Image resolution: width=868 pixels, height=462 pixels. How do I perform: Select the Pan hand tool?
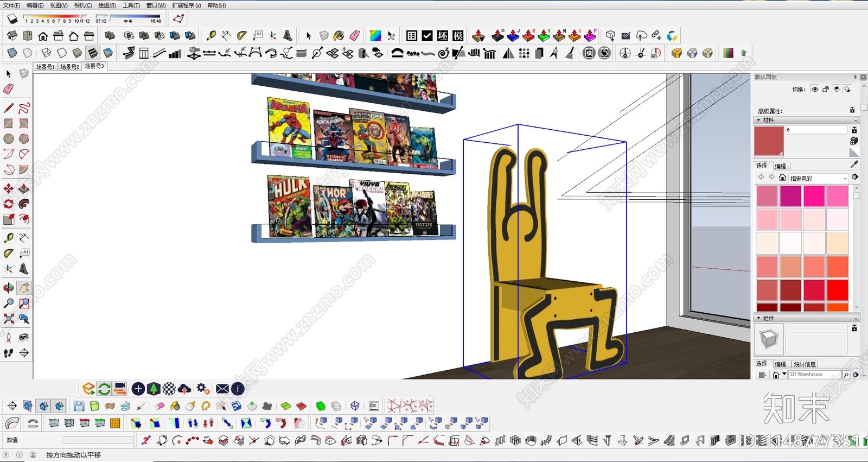[x=24, y=288]
